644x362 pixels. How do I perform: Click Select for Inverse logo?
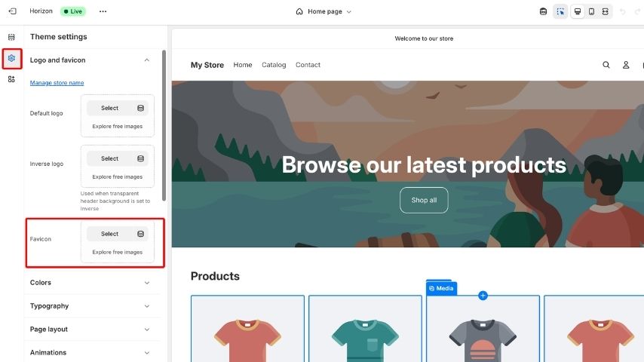click(109, 158)
